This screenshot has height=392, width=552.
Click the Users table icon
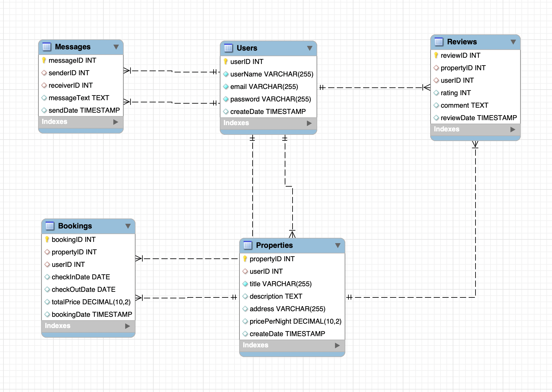pos(228,48)
